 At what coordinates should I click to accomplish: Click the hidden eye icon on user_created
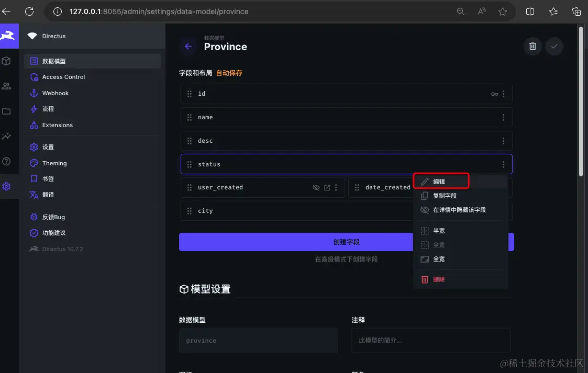click(x=316, y=188)
